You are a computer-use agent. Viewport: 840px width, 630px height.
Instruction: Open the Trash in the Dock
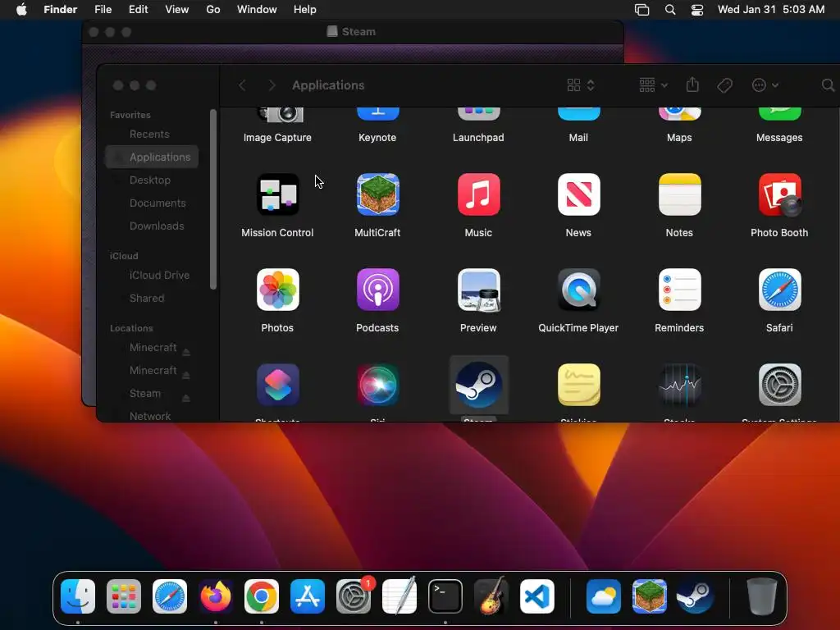click(761, 596)
